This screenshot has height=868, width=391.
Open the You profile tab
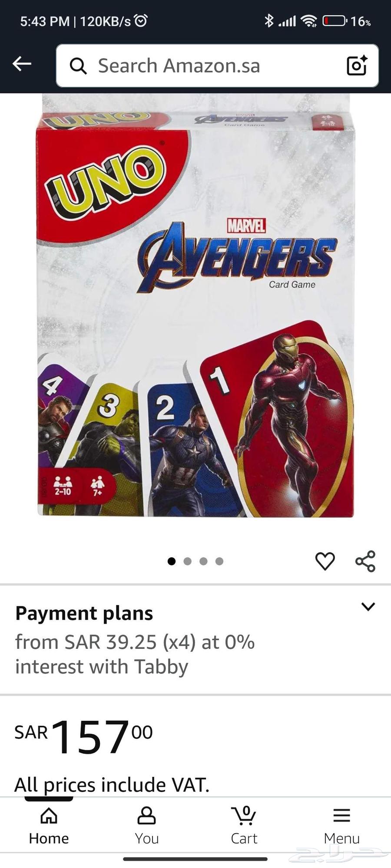146,825
